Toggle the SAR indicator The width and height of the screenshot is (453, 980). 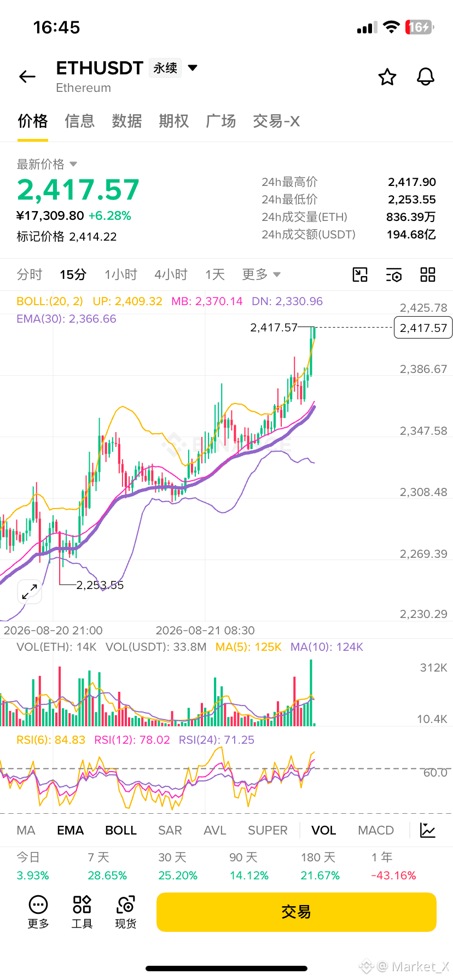(170, 830)
